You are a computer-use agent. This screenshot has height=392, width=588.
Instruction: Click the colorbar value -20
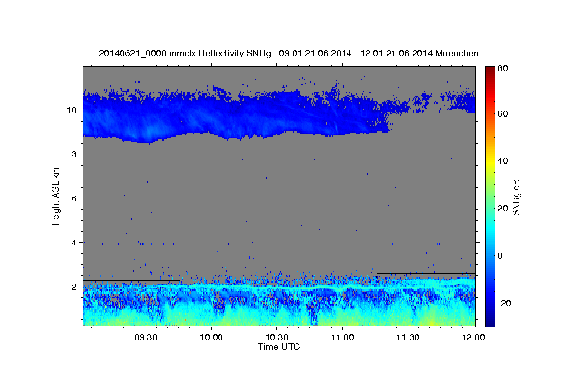click(505, 303)
